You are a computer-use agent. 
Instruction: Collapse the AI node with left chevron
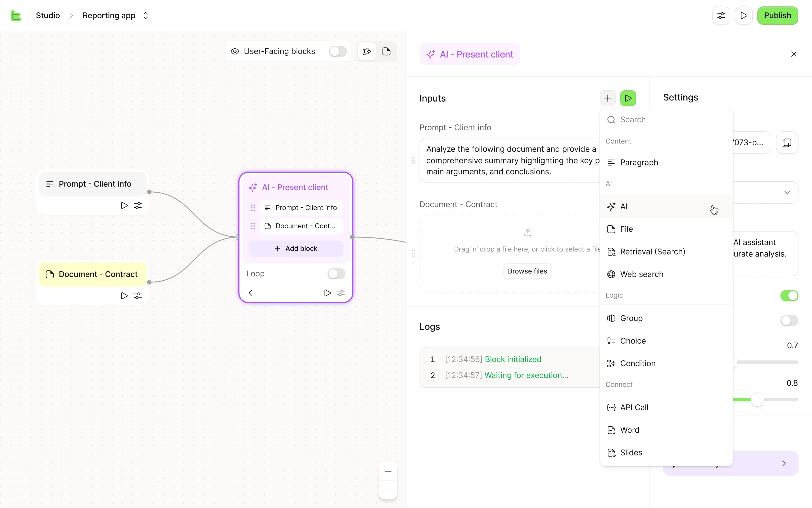coord(250,293)
